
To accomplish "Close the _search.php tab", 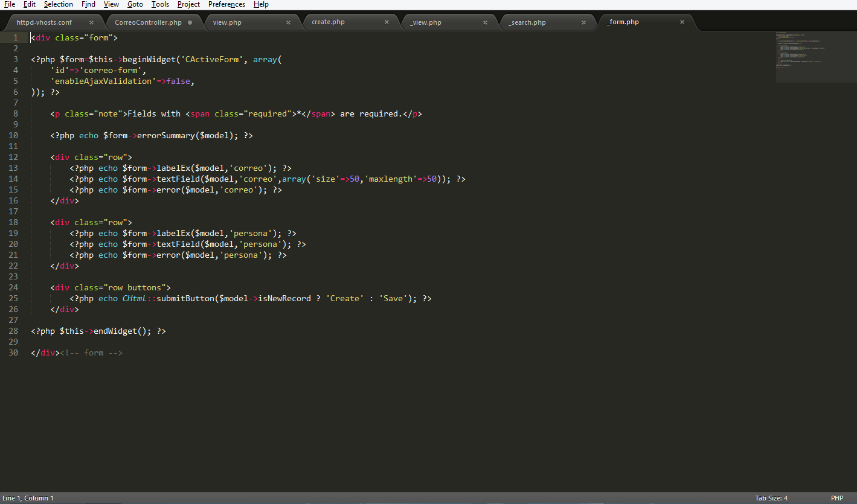I will pos(583,22).
